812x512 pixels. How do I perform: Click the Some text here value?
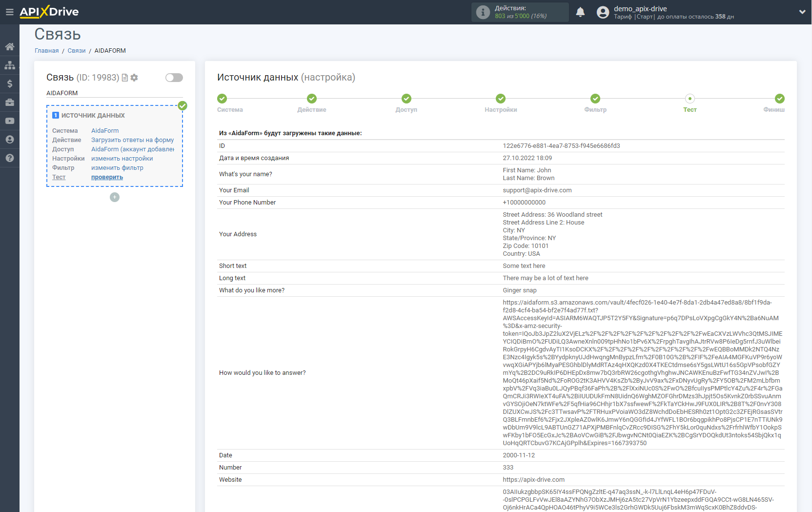click(524, 266)
